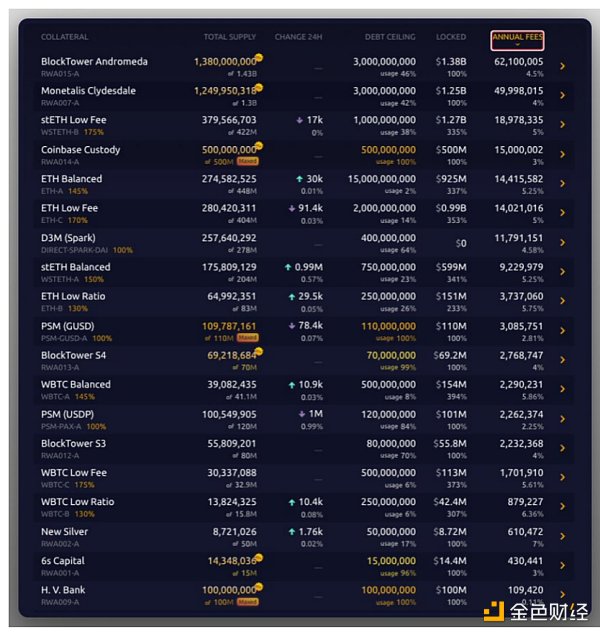The height and width of the screenshot is (633, 600).
Task: Sort by the Annual Fees column header
Action: [x=517, y=37]
